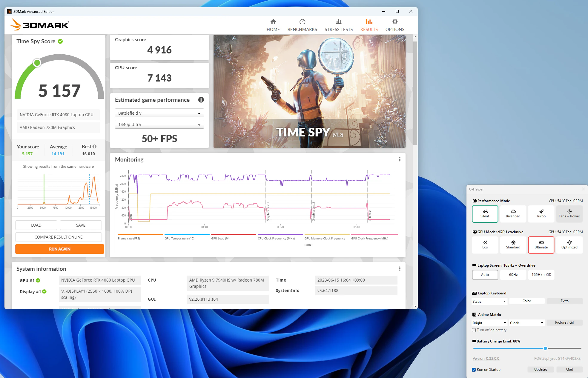Open the BENCHMARKS tab
Image resolution: width=588 pixels, height=378 pixels.
(302, 25)
